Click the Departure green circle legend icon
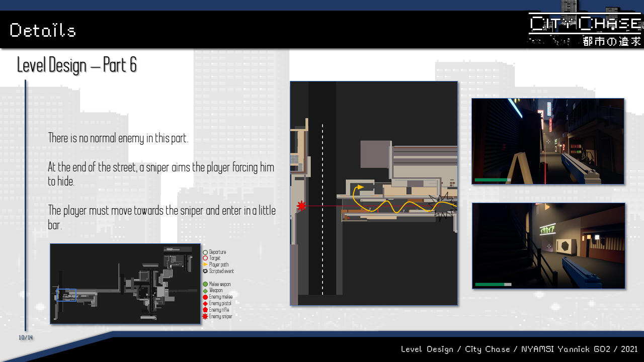Image resolution: width=644 pixels, height=362 pixels. (205, 252)
